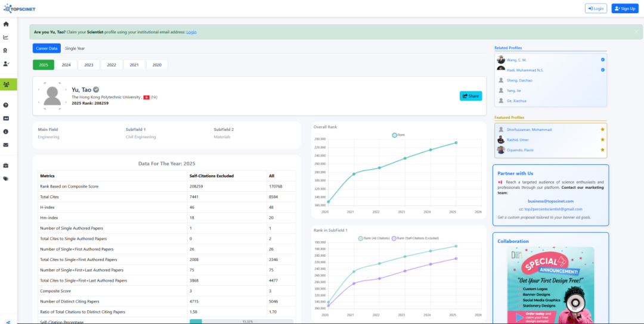Click the tags icon in sidebar
This screenshot has height=324, width=644.
(x=6, y=178)
